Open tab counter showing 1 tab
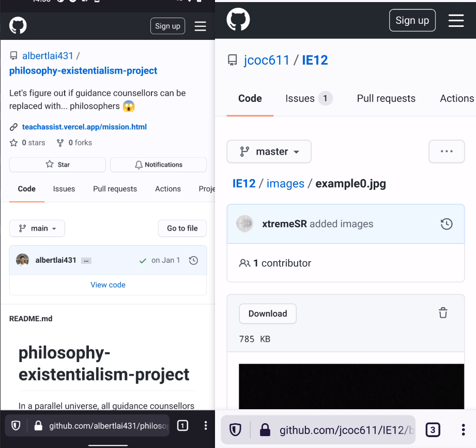This screenshot has width=476, height=448. (182, 426)
